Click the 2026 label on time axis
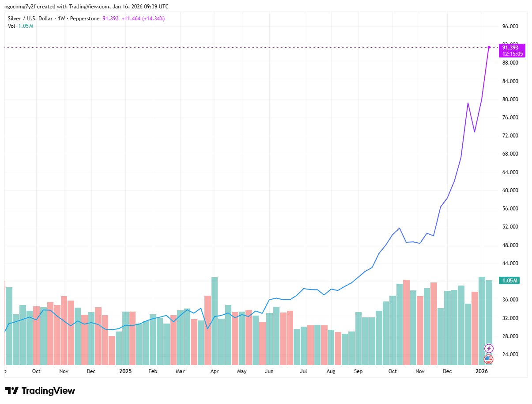532x404 pixels. [x=482, y=371]
